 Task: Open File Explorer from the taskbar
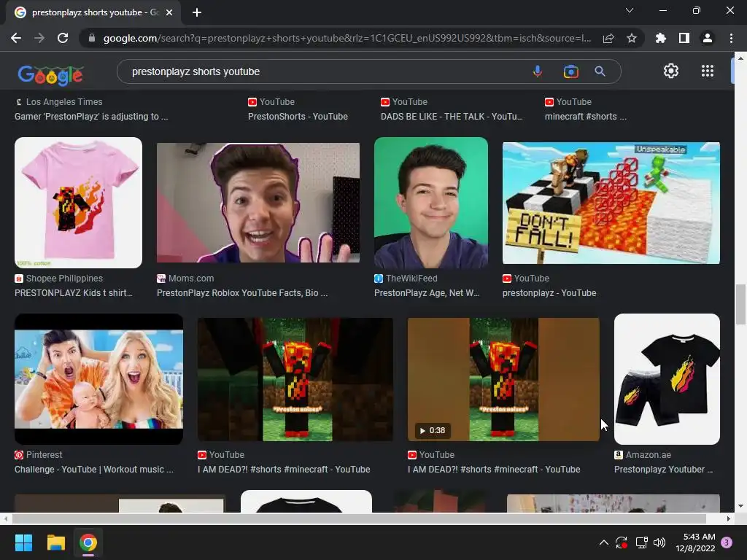pos(55,542)
